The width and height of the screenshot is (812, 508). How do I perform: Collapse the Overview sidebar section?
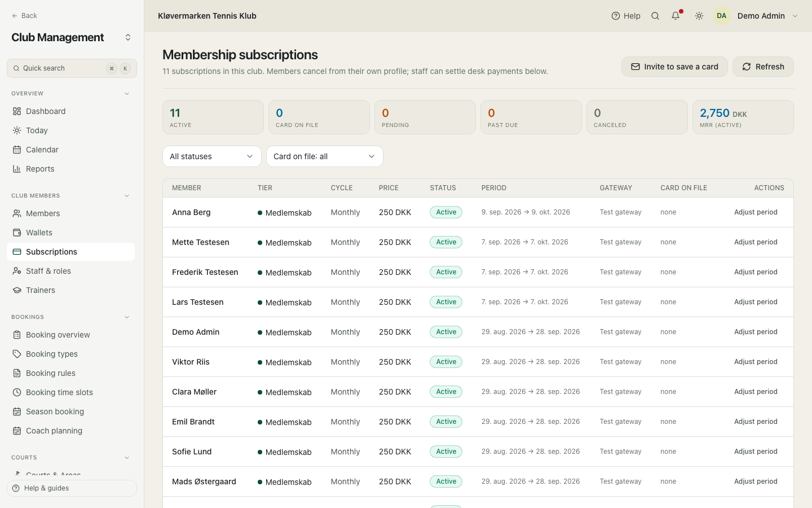coord(127,94)
